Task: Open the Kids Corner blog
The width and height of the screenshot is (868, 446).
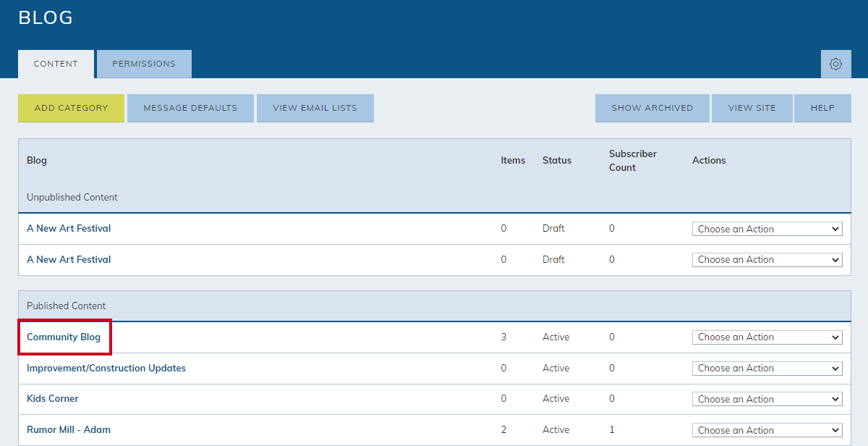Action: (x=53, y=398)
